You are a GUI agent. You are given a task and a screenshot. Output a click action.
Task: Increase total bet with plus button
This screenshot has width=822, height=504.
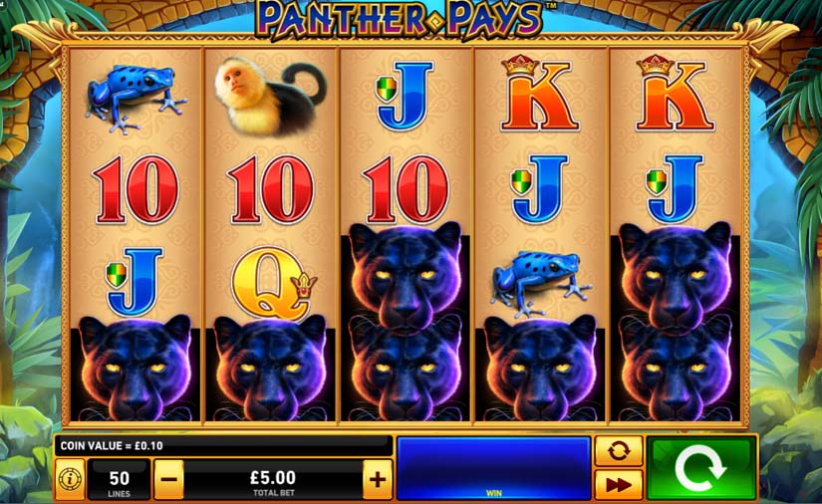[x=378, y=479]
